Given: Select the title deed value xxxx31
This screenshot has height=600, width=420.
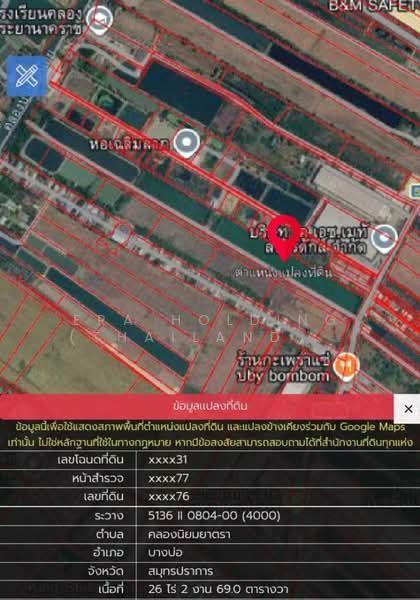Looking at the screenshot, I should [168, 460].
